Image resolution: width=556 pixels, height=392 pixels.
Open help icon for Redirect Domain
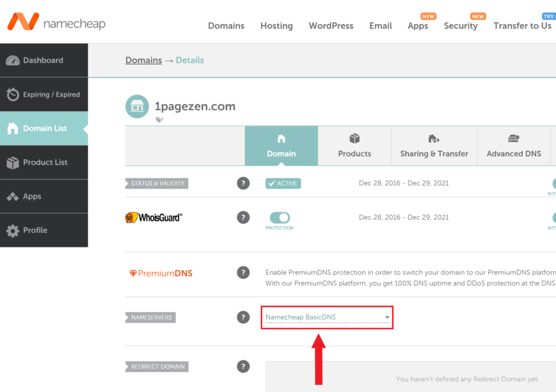(x=243, y=366)
